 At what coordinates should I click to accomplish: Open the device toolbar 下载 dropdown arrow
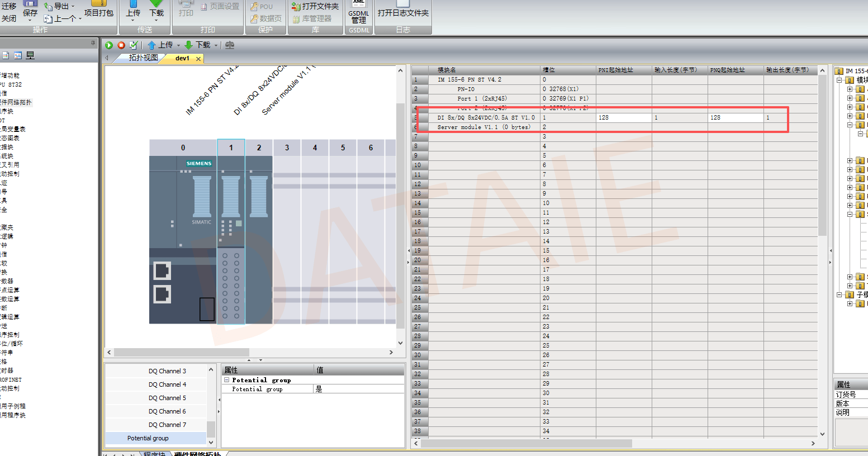[x=216, y=45]
